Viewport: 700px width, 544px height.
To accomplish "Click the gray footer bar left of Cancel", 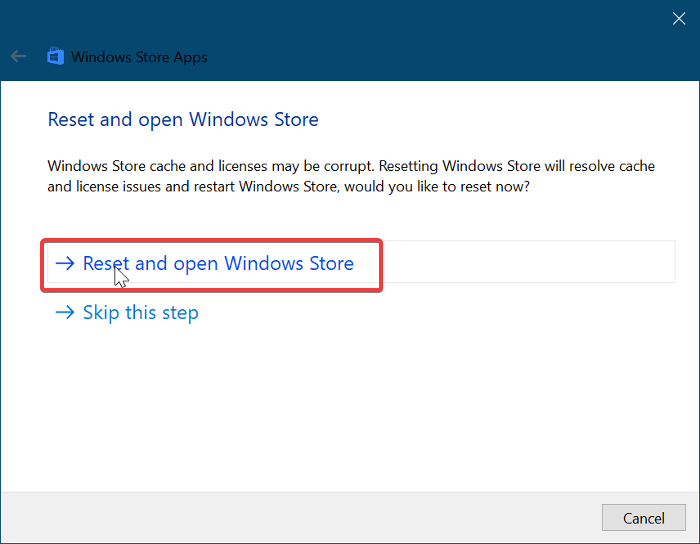I will (x=300, y=517).
